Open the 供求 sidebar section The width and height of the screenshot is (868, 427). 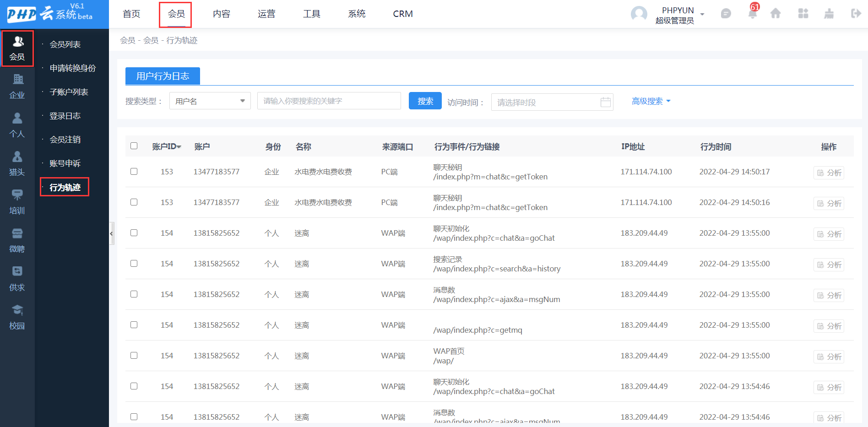pos(17,279)
